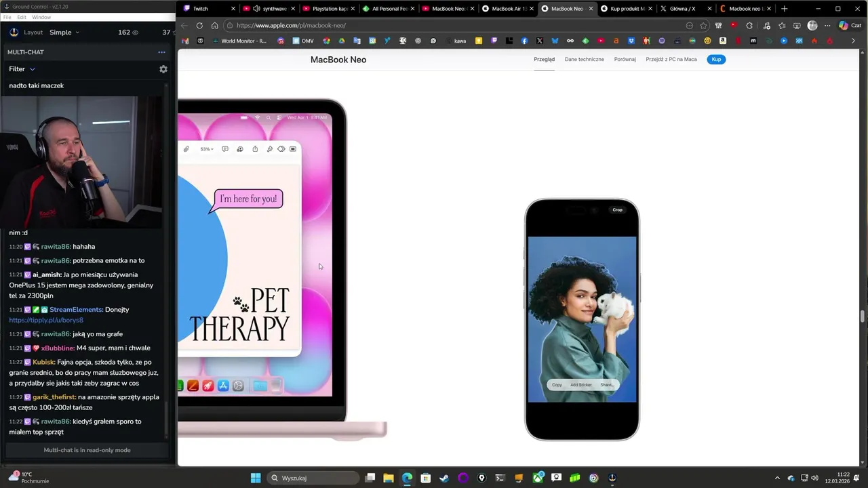Open the Xbox app in taskbar
The height and width of the screenshot is (488, 868).
click(x=538, y=478)
